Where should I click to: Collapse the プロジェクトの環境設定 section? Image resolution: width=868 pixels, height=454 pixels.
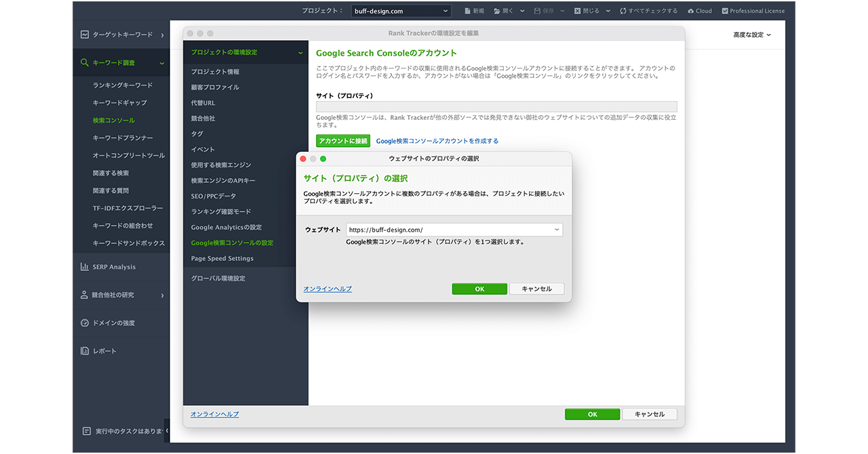300,52
